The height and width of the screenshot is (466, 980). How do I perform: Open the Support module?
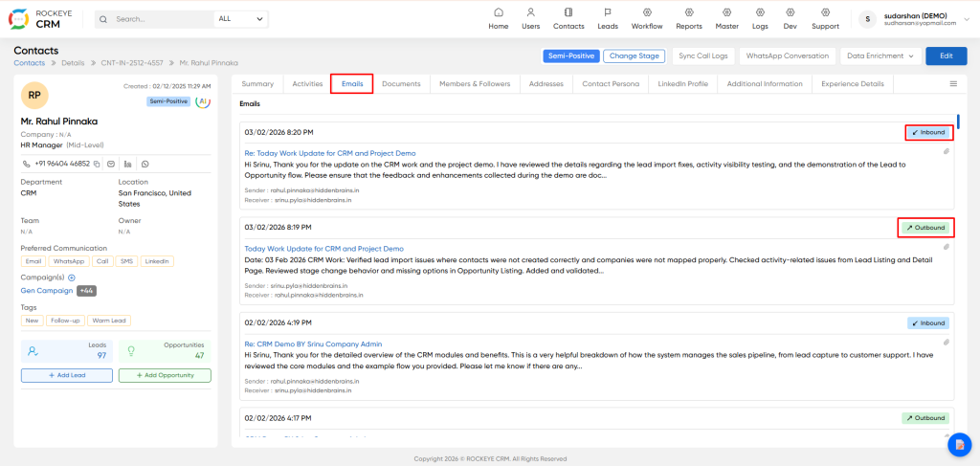825,19
